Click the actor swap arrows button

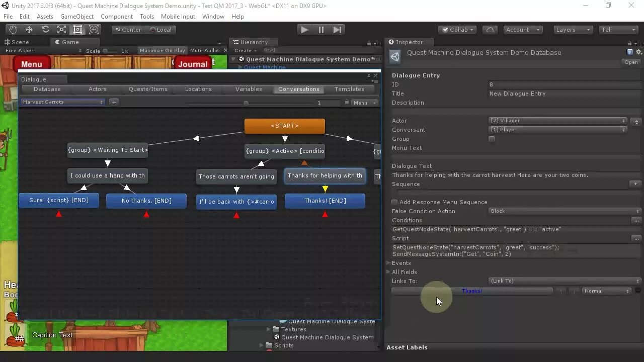(636, 121)
